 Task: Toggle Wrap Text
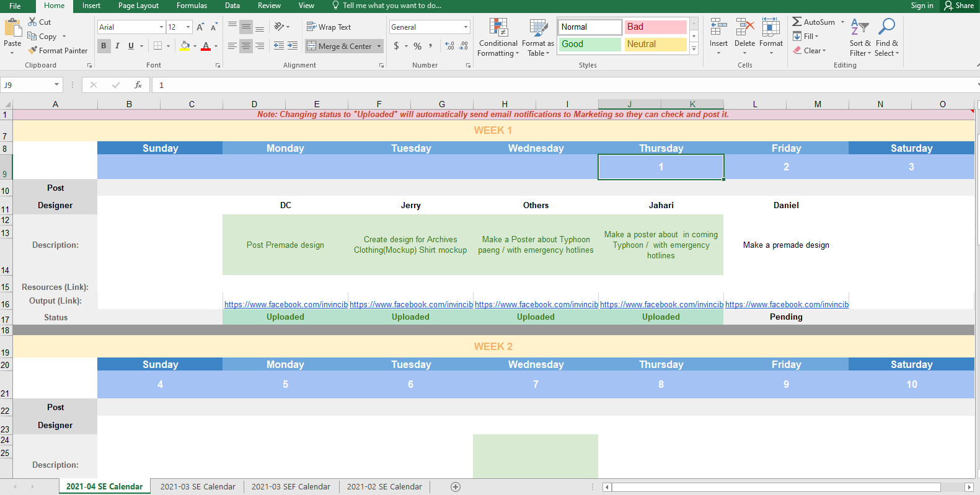pyautogui.click(x=329, y=27)
